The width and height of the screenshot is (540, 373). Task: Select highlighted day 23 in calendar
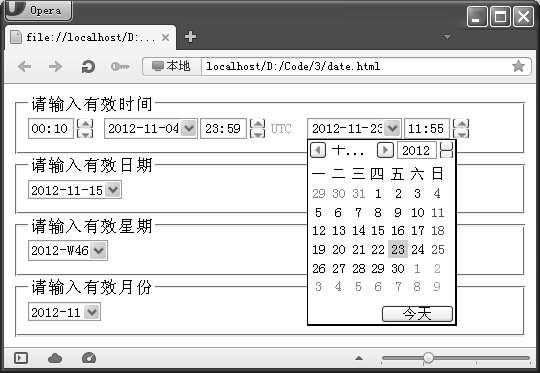(398, 249)
